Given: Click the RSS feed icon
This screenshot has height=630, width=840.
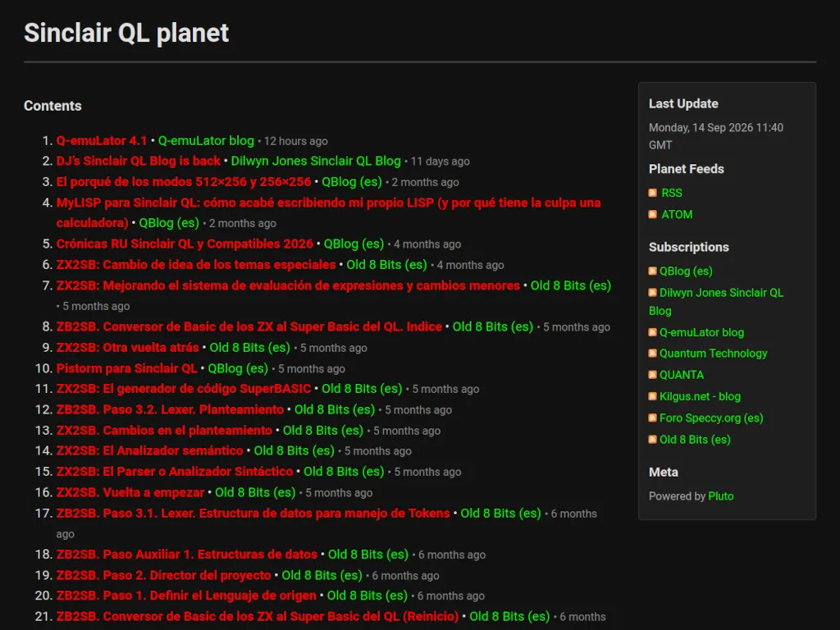Looking at the screenshot, I should [x=652, y=193].
